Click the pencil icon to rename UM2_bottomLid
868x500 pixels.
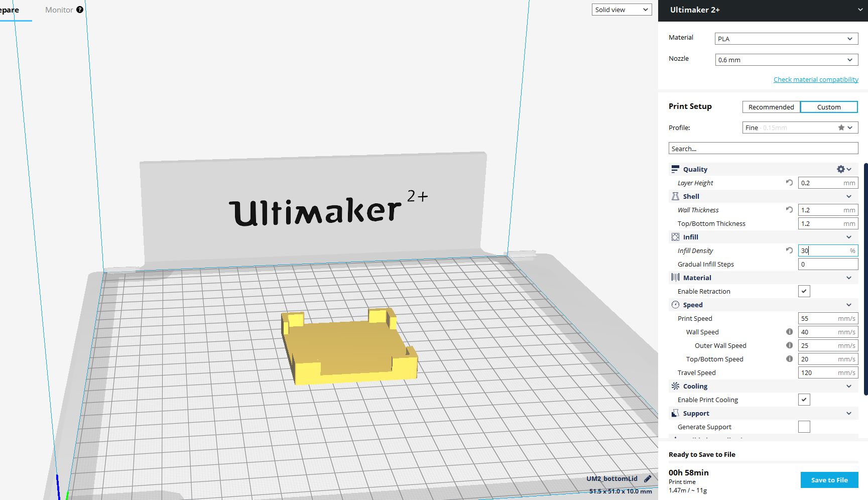tap(648, 479)
